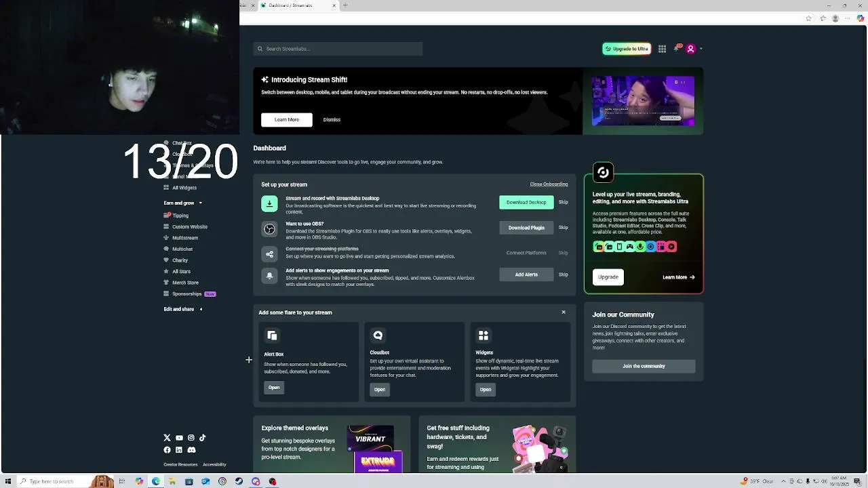This screenshot has height=488, width=868.
Task: Open Cloudbot from its card
Action: tap(380, 390)
